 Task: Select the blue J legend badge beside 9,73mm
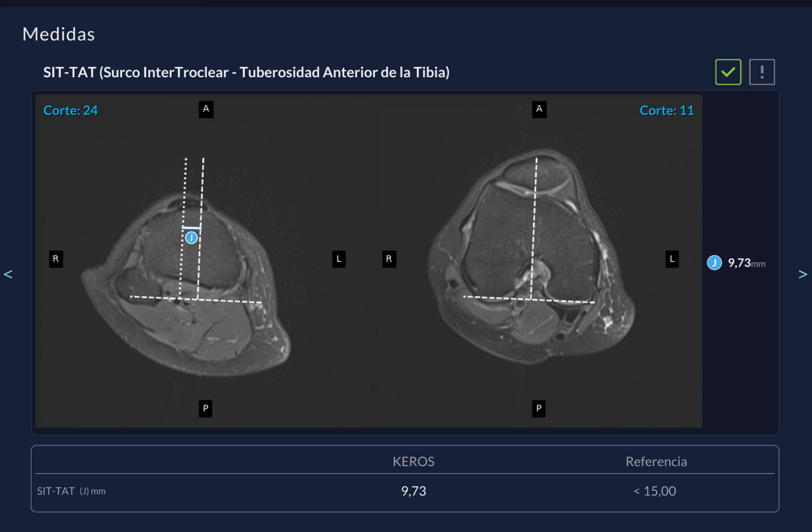(x=714, y=263)
